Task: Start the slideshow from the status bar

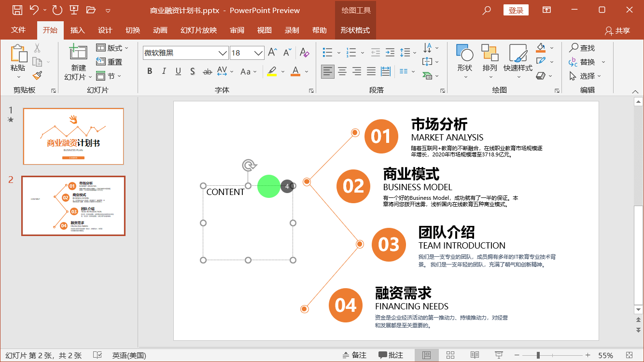Action: [499, 355]
